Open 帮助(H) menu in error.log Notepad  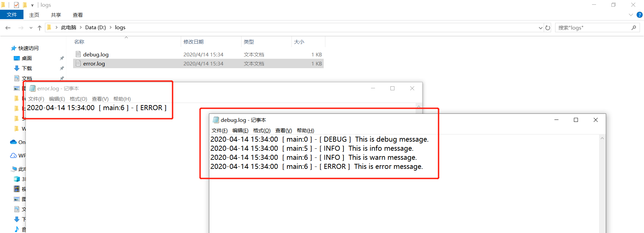click(x=122, y=99)
